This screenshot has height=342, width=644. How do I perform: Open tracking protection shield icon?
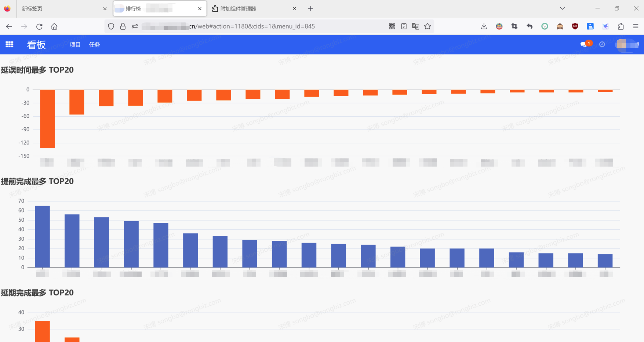(111, 26)
